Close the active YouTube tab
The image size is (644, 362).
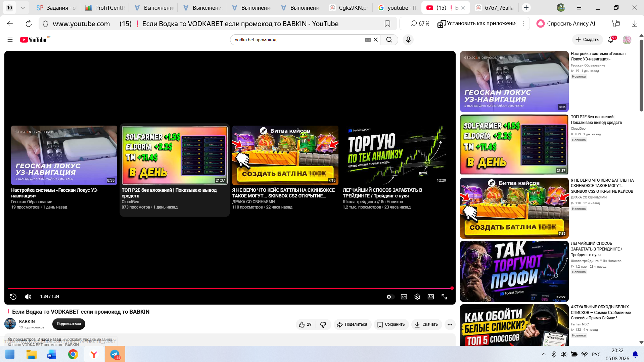pos(463,8)
